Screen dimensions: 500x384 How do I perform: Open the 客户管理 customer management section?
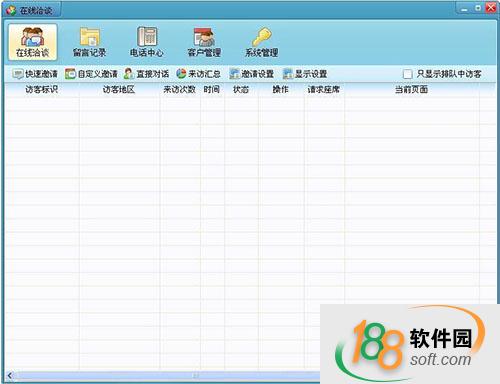point(204,42)
